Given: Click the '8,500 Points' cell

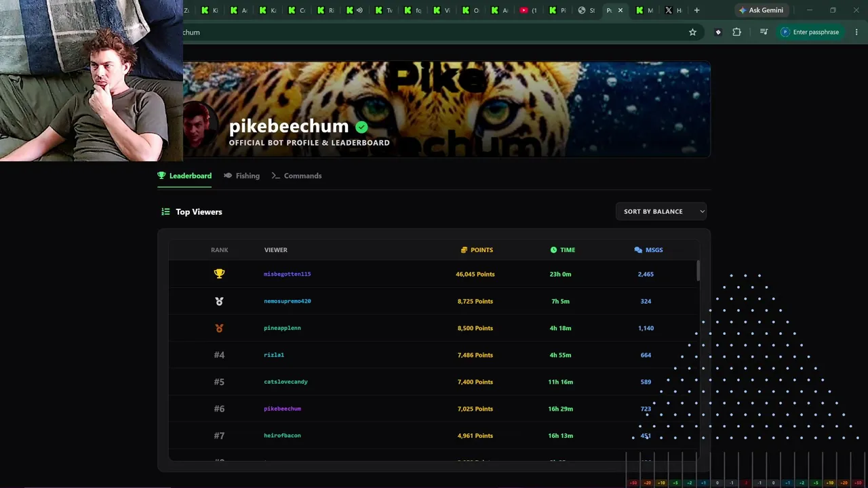Looking at the screenshot, I should [475, 328].
